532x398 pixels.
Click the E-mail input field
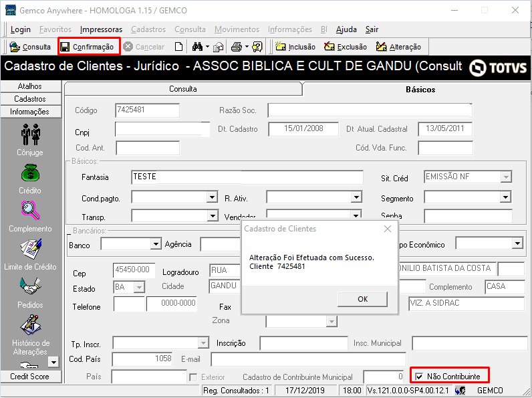click(x=308, y=359)
